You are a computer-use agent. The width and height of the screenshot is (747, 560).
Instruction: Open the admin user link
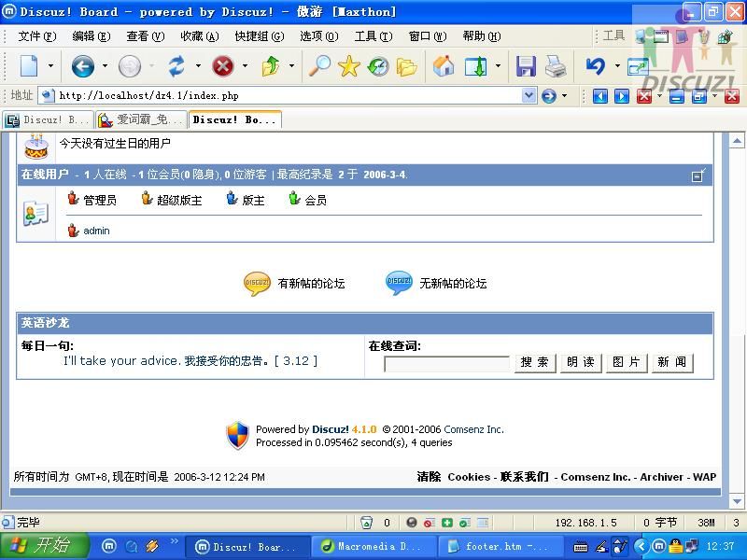96,231
